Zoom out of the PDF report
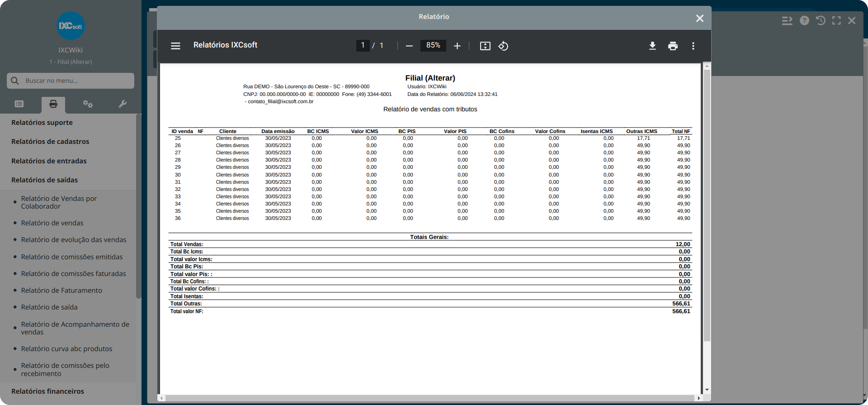868x405 pixels. [409, 46]
